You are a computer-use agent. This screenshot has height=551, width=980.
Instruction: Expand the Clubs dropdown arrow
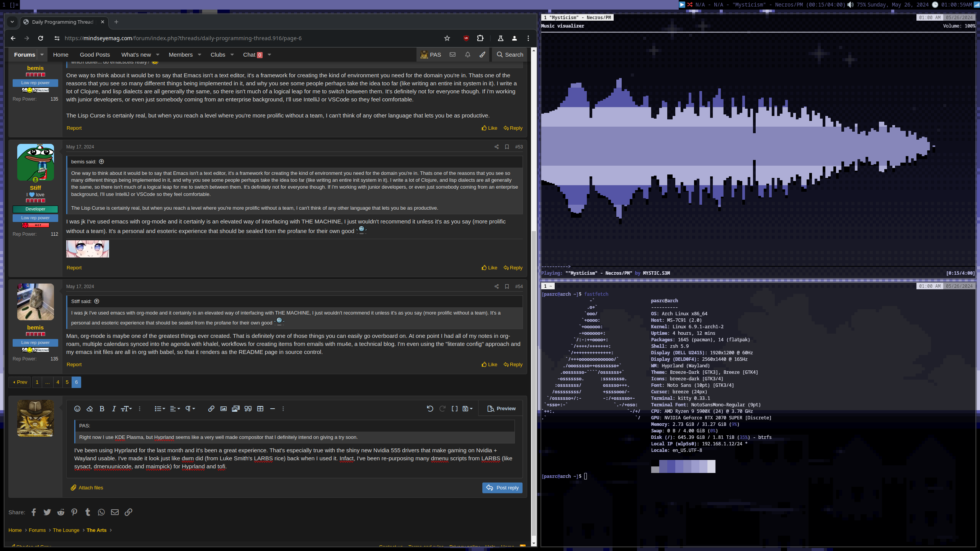(232, 55)
